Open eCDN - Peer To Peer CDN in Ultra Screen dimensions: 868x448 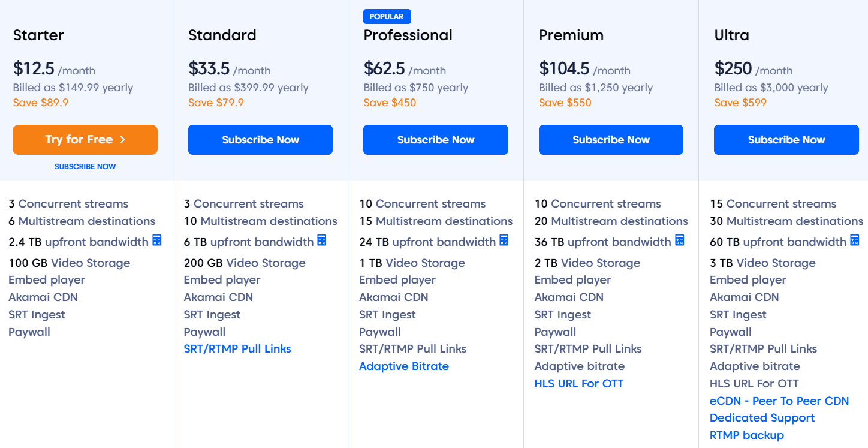[x=779, y=401]
